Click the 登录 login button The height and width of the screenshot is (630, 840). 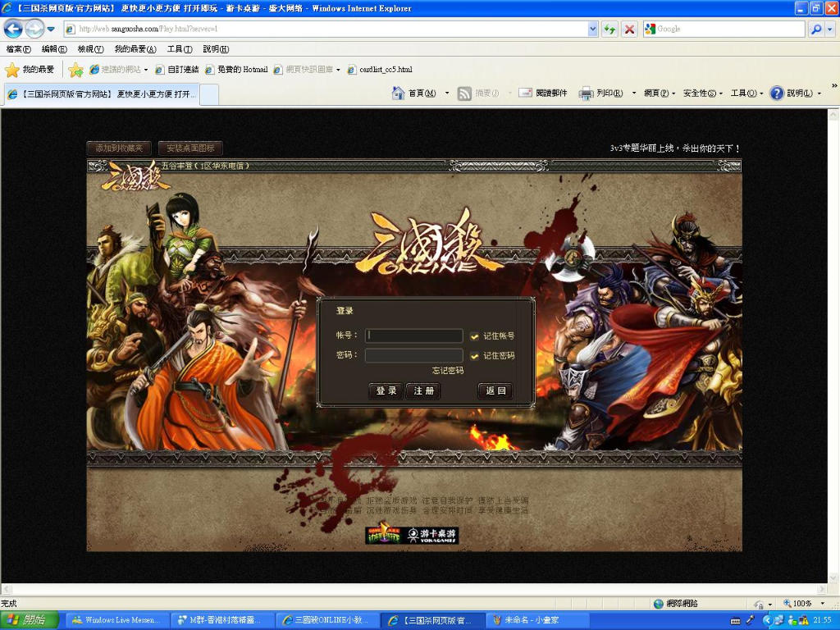386,391
